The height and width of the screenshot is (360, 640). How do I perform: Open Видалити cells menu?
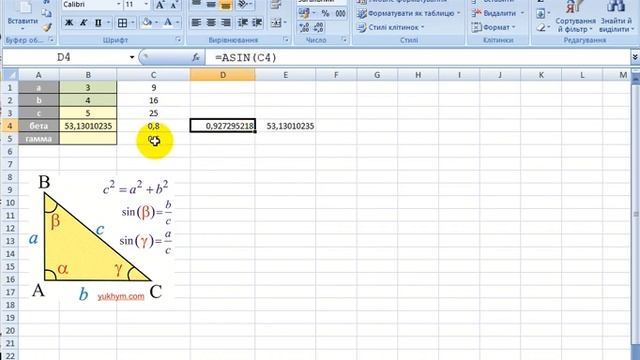coord(498,13)
